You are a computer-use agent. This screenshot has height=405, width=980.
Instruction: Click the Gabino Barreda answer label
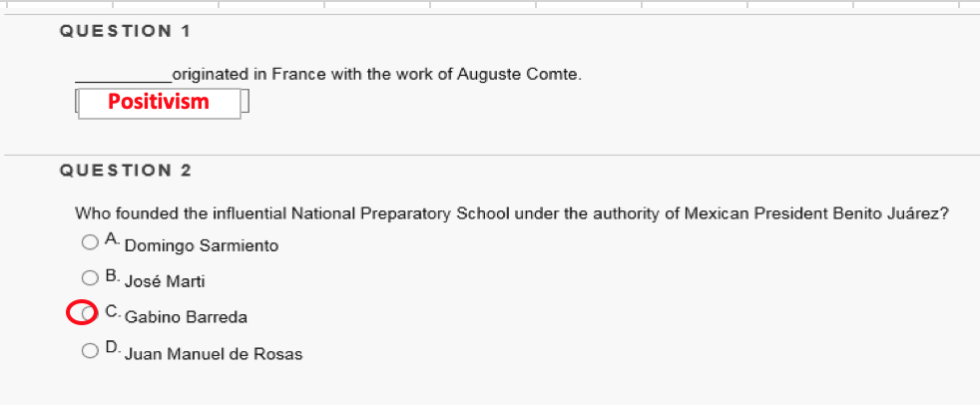[x=186, y=317]
